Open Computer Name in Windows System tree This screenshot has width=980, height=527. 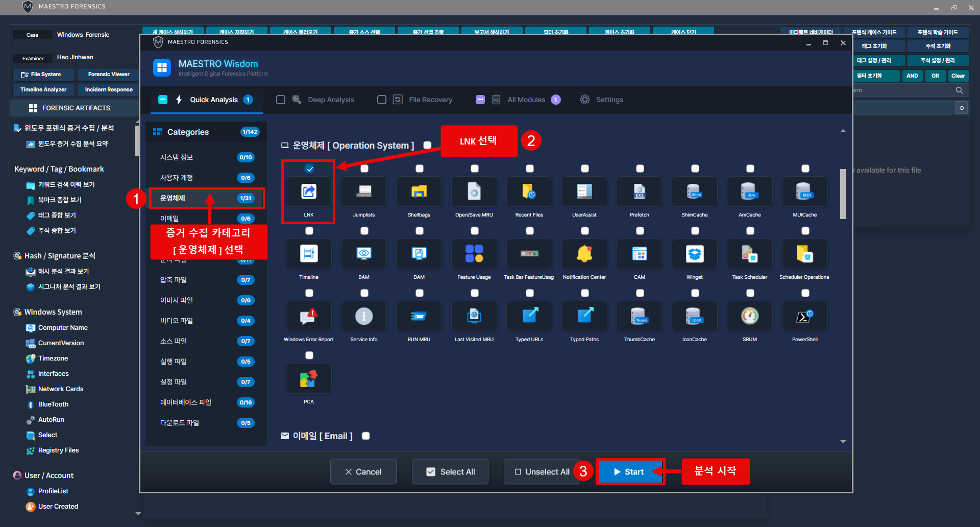tap(63, 328)
